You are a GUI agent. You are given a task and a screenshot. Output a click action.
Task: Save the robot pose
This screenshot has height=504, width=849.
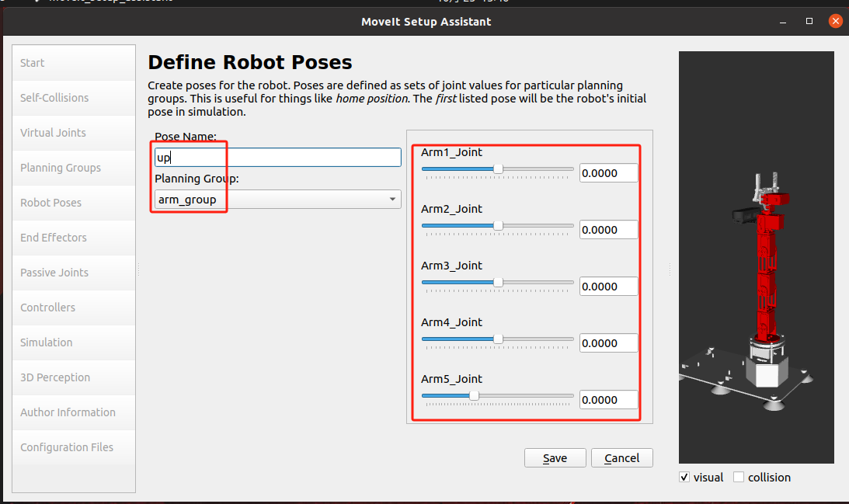(x=555, y=458)
